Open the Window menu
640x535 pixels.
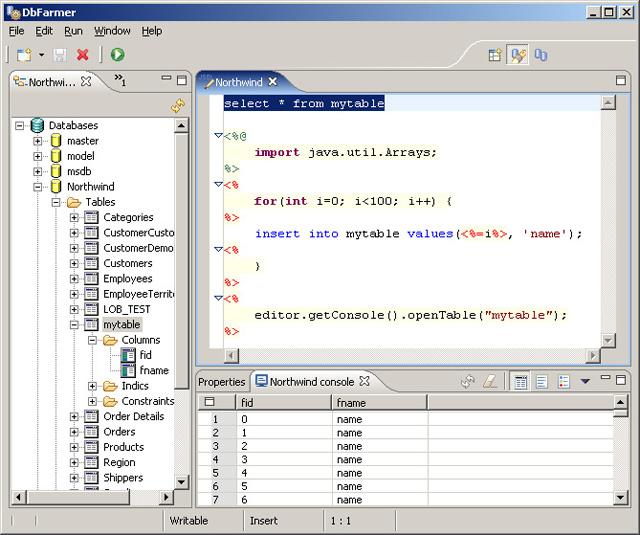pyautogui.click(x=112, y=31)
